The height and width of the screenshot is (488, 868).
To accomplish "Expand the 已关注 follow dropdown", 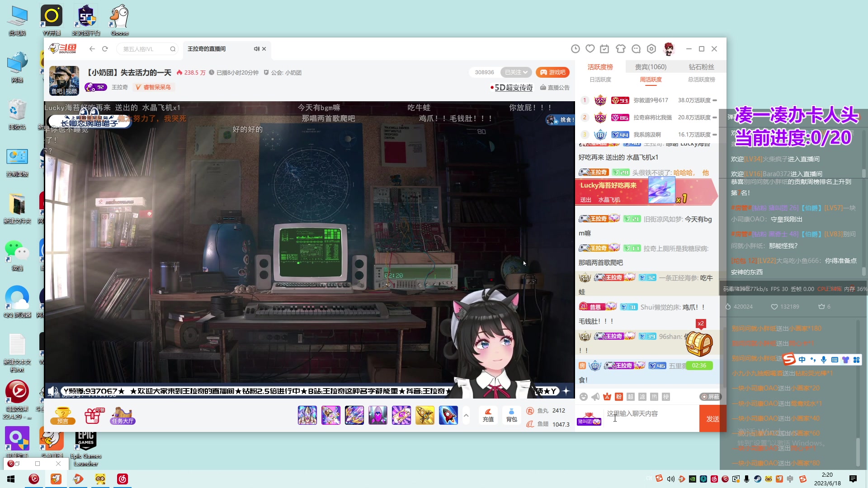I will coord(516,72).
